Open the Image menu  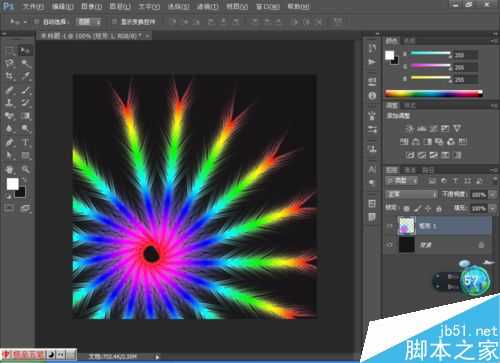(92, 6)
